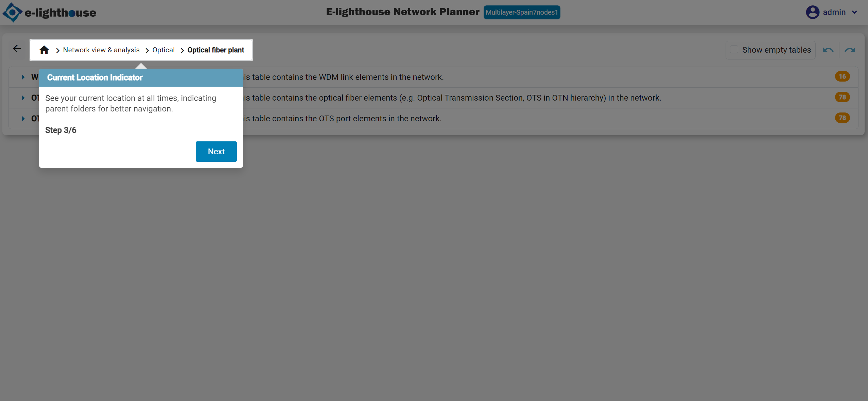This screenshot has height=401, width=868.
Task: Go to Network view & analysis breadcrumb
Action: (101, 50)
